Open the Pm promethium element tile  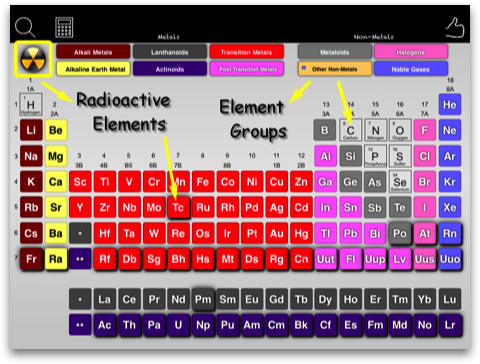(x=203, y=299)
